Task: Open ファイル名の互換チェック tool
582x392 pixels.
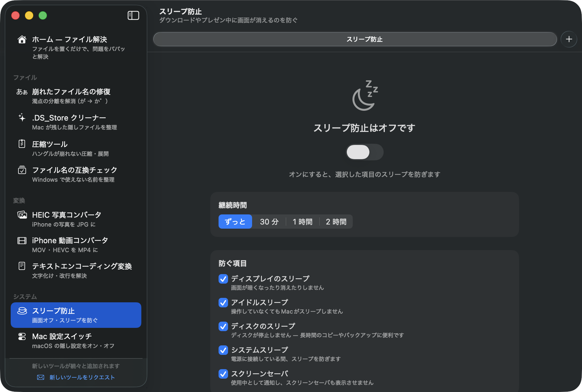Action: pyautogui.click(x=76, y=174)
